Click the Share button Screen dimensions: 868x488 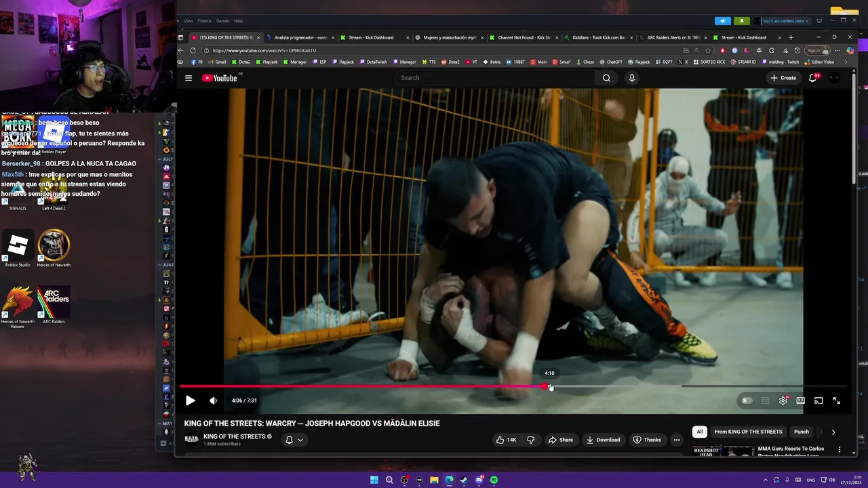click(x=561, y=440)
